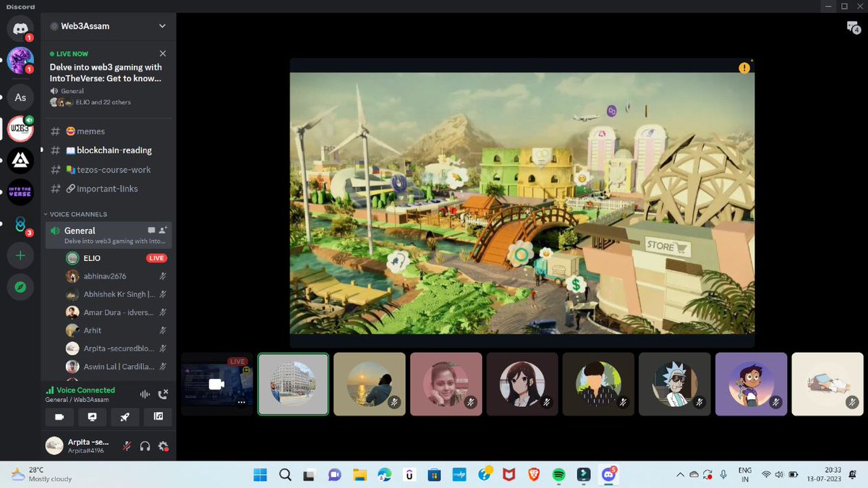Click the Add a Server plus icon
Screen dimensions: 868x488
coord(20,255)
